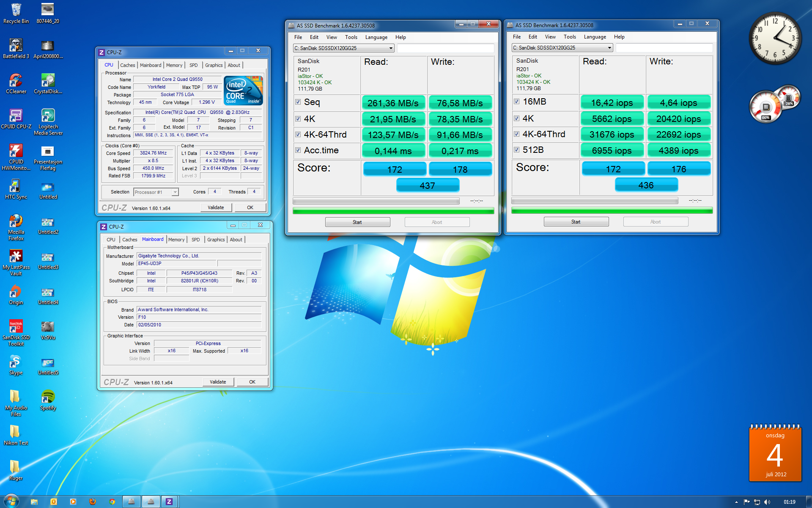Toggle 4K-64Thrd checkbox in right AS SSD

(x=517, y=134)
